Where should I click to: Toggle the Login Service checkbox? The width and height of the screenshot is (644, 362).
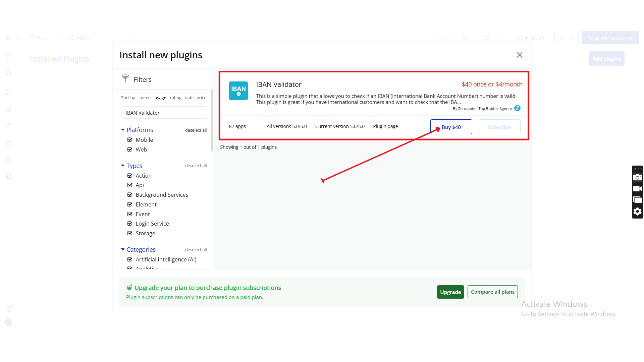[130, 224]
